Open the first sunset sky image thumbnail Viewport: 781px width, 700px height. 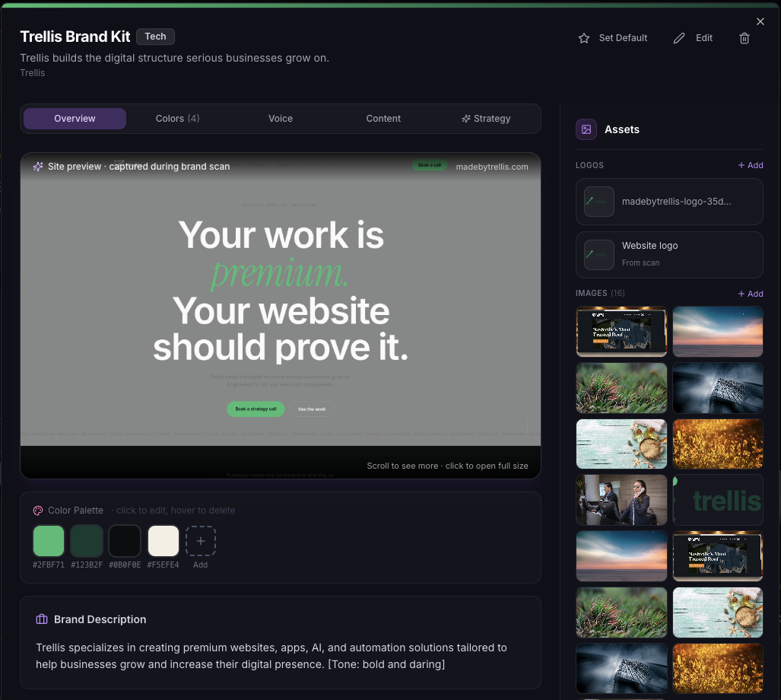[x=718, y=332]
